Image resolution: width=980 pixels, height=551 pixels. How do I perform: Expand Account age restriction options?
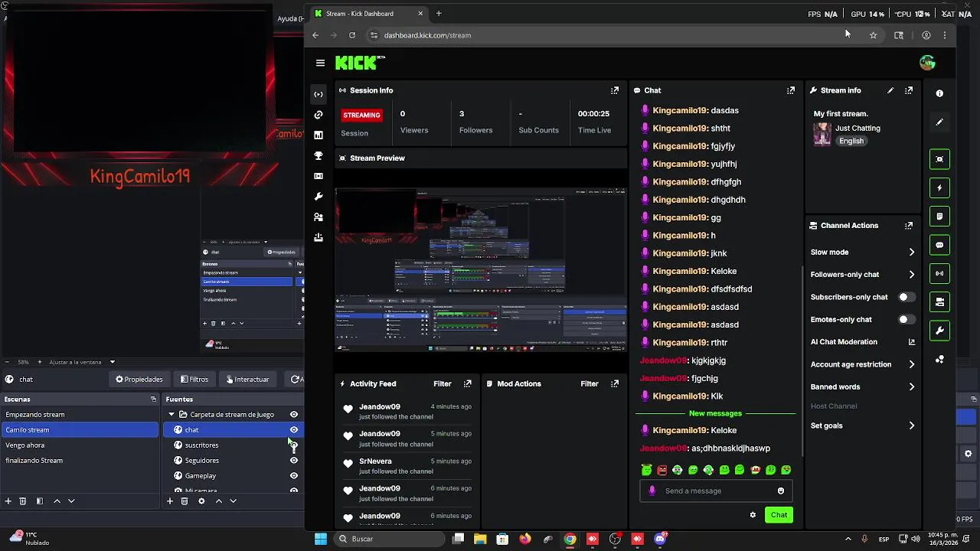[x=911, y=365]
